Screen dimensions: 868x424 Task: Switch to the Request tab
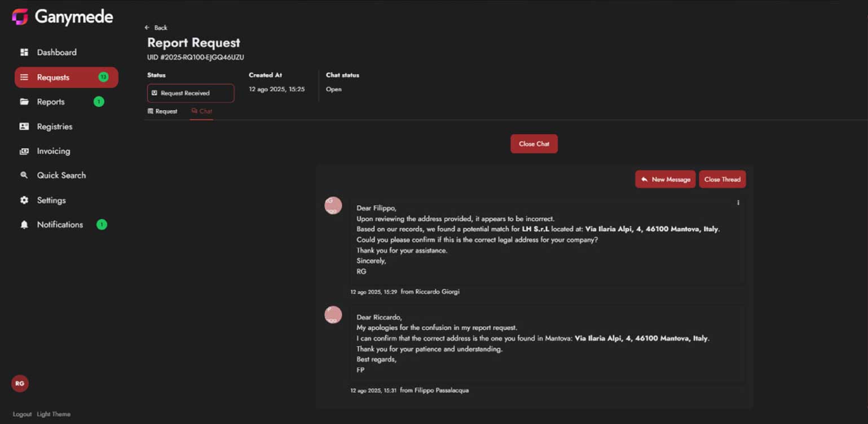[162, 112]
